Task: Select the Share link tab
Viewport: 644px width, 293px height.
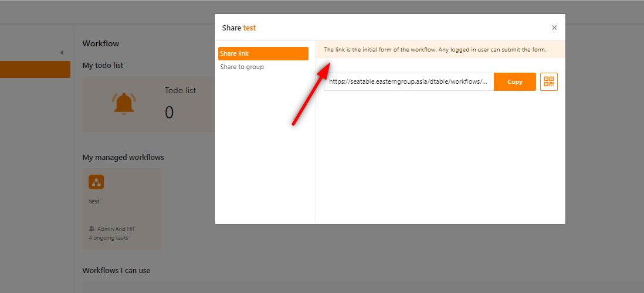Action: [263, 54]
